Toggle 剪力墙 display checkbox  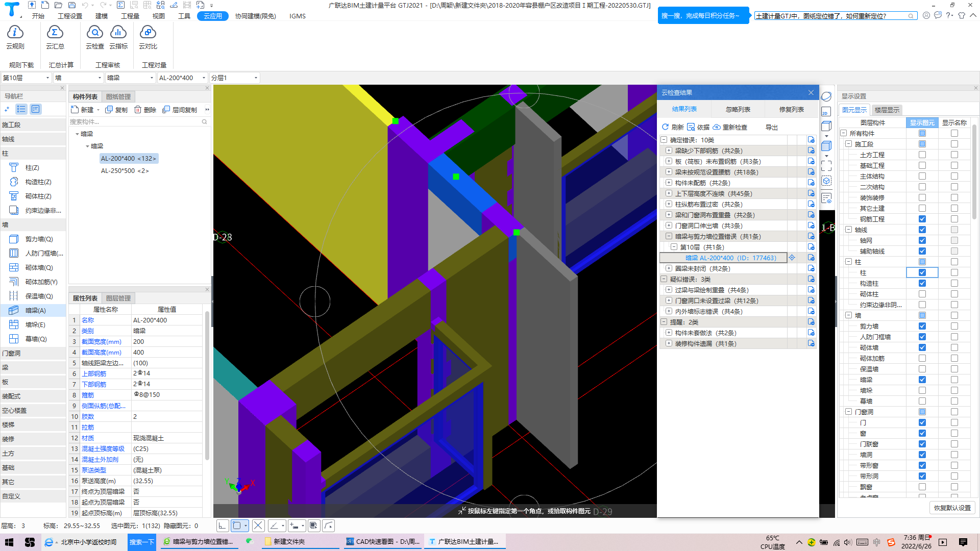[x=922, y=326]
